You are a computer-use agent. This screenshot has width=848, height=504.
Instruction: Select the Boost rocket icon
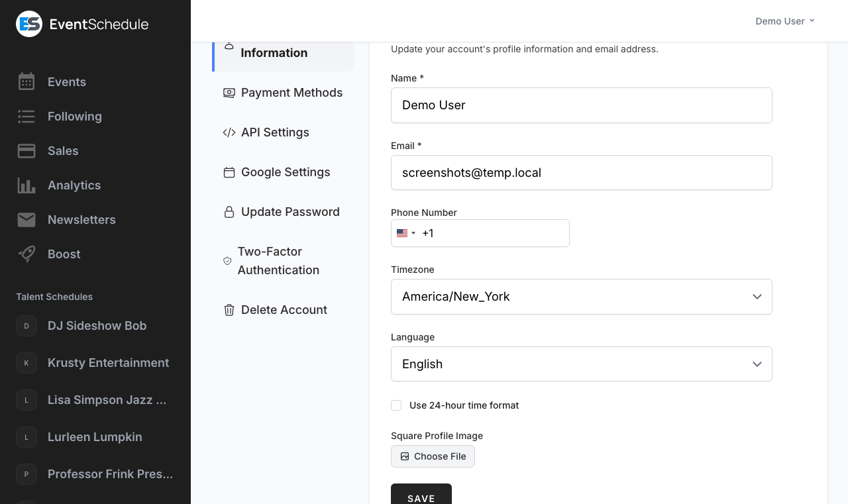point(26,254)
